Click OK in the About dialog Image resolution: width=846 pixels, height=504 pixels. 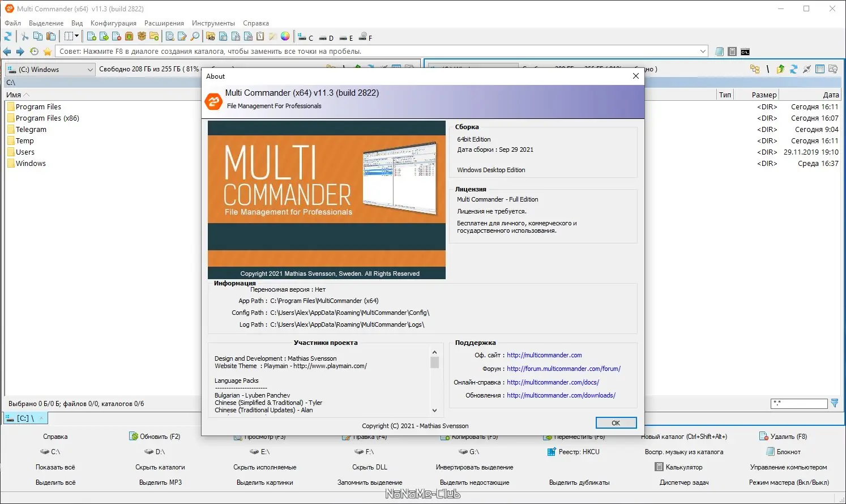[616, 423]
